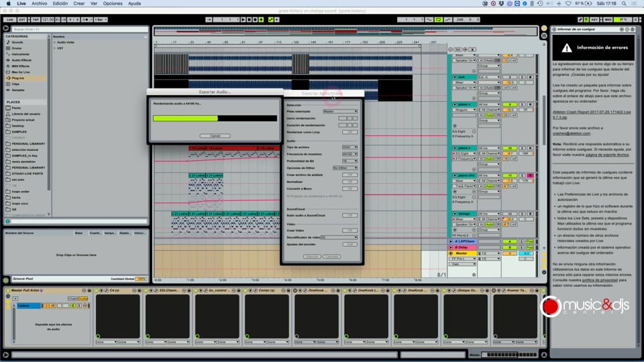644x362 pixels.
Task: Select MIDI Effects category in browser
Action: click(21, 66)
